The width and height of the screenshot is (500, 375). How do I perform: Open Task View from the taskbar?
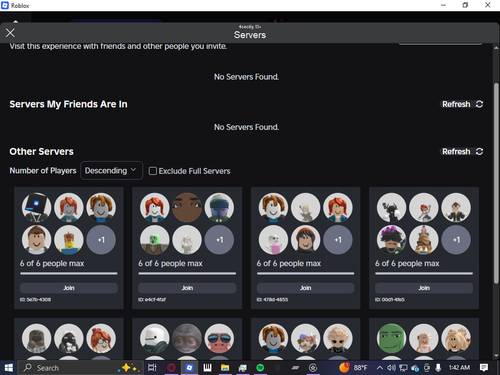[152, 368]
